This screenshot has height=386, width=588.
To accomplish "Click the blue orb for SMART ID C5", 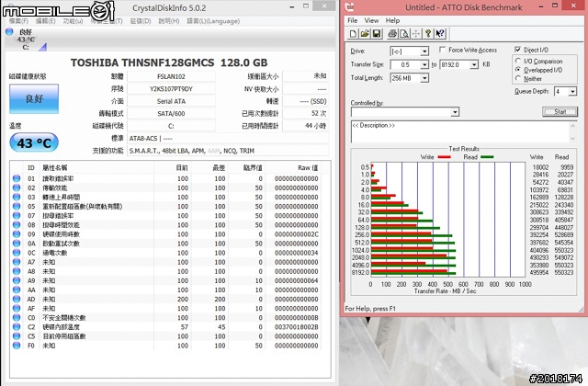I will click(x=17, y=336).
